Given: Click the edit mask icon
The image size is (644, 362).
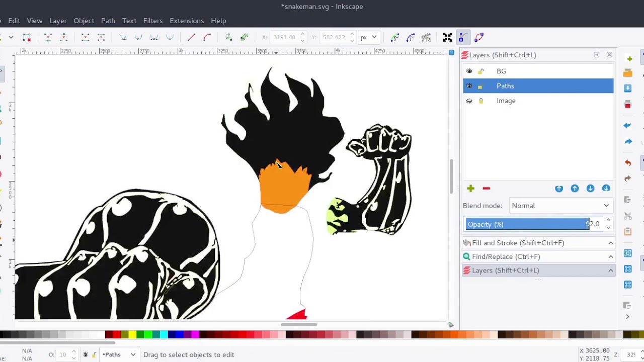Looking at the screenshot, I should point(411,37).
